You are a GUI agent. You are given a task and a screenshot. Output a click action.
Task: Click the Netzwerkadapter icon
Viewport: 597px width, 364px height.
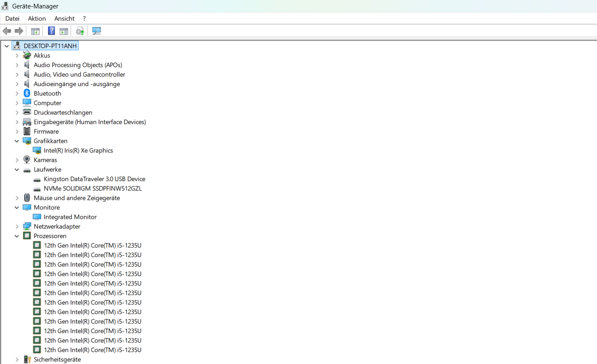[27, 226]
